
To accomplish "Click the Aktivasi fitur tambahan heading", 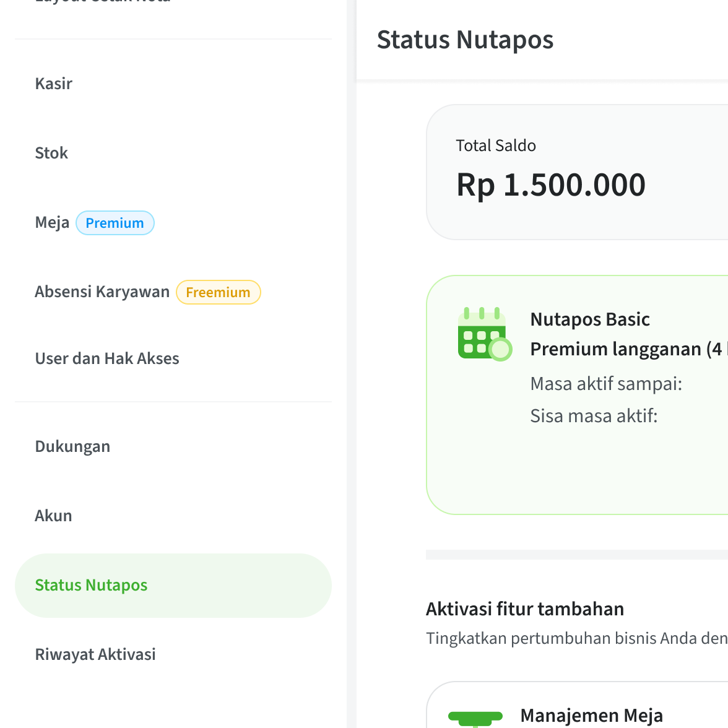I will click(524, 609).
